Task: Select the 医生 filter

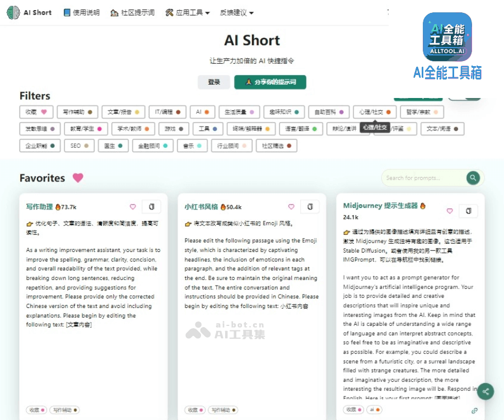Action: 113,146
